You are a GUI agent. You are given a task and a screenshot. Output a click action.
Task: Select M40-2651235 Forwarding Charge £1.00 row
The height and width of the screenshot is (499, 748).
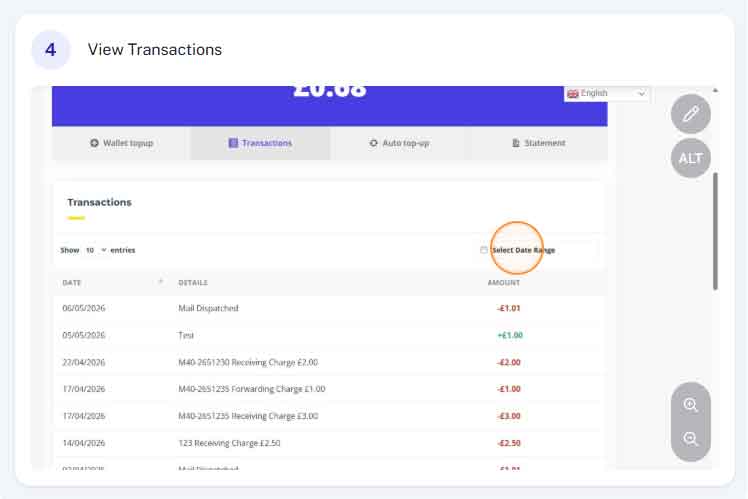tap(329, 389)
